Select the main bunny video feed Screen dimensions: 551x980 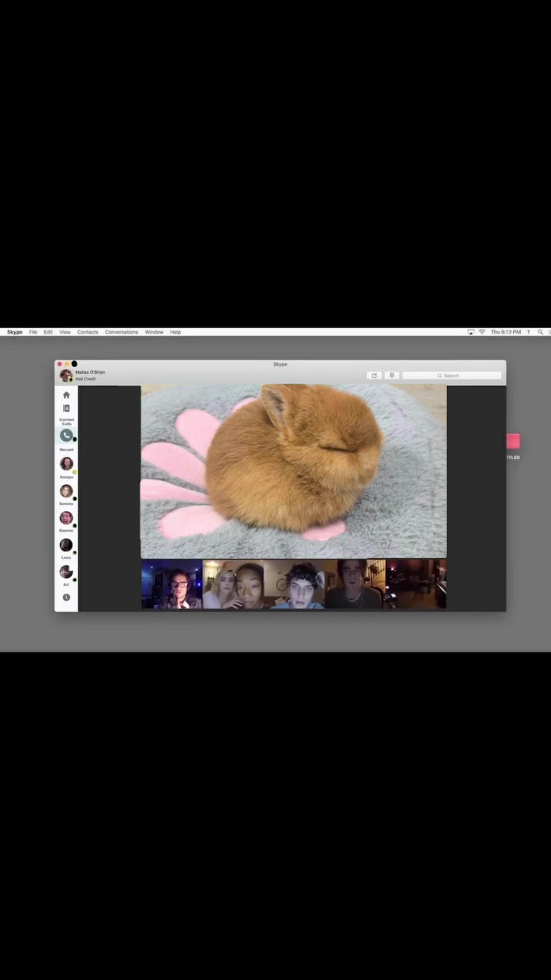click(293, 471)
